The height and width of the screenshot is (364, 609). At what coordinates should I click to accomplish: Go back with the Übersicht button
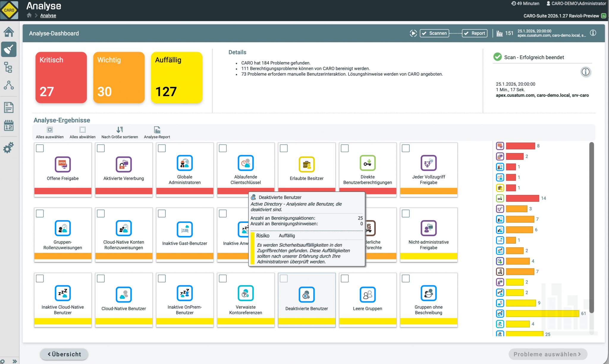point(64,354)
